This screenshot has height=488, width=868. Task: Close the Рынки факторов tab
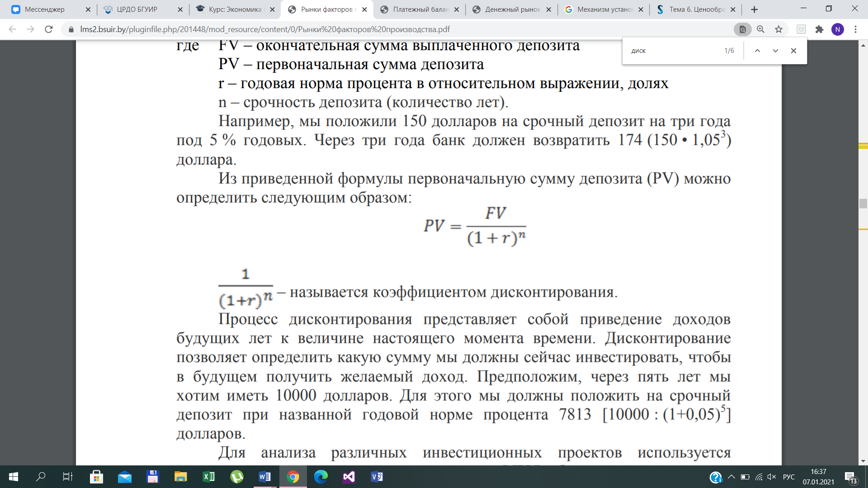pyautogui.click(x=364, y=9)
